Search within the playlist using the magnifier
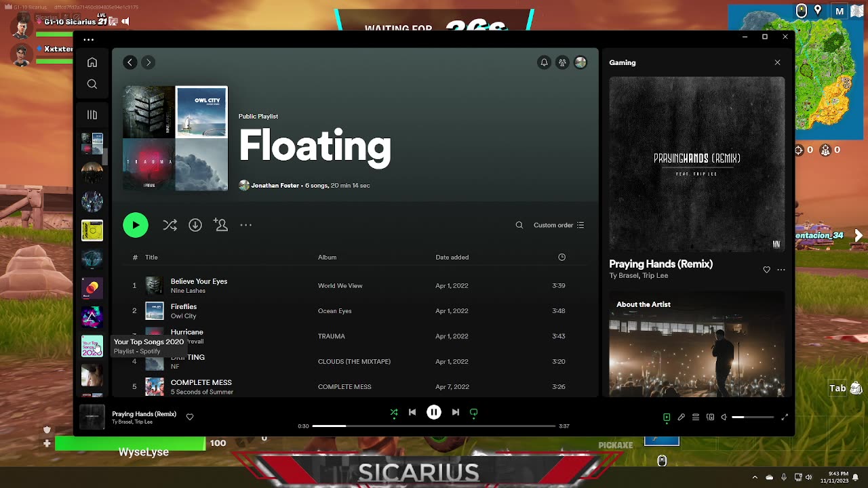The image size is (868, 488). pos(519,225)
